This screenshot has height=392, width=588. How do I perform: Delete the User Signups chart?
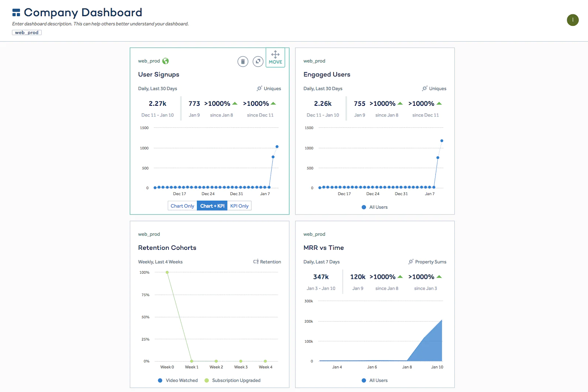pos(243,61)
